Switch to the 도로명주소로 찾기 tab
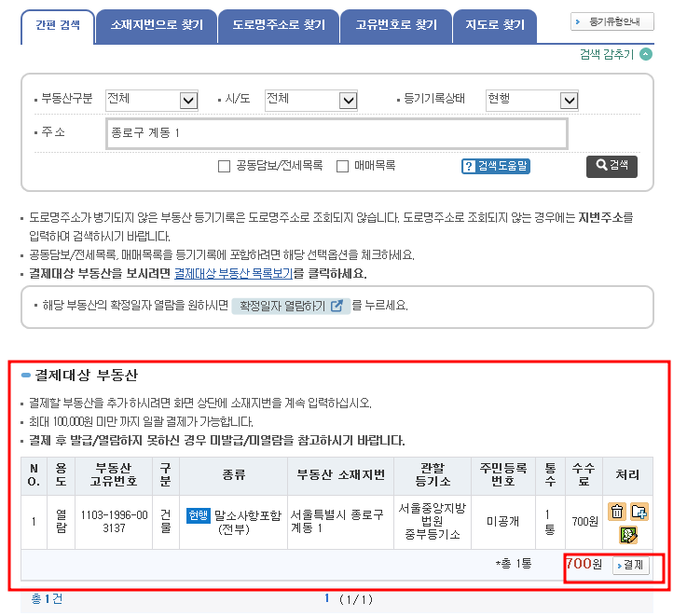The height and width of the screenshot is (616, 687). (x=279, y=26)
